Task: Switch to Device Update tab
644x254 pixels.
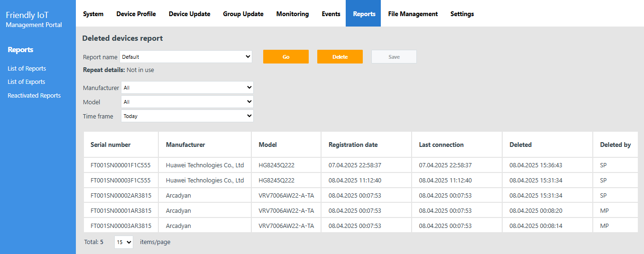Action: [189, 14]
